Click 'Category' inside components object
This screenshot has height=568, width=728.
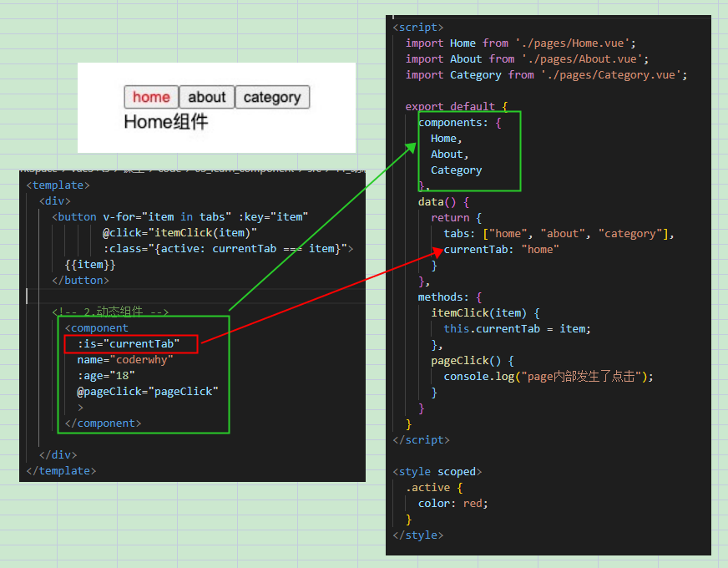(457, 170)
